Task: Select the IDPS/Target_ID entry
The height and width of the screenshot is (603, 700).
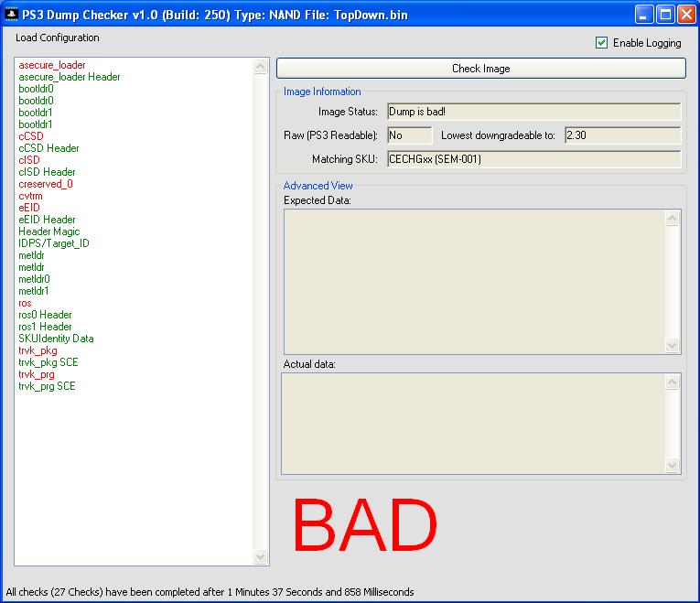Action: click(54, 243)
